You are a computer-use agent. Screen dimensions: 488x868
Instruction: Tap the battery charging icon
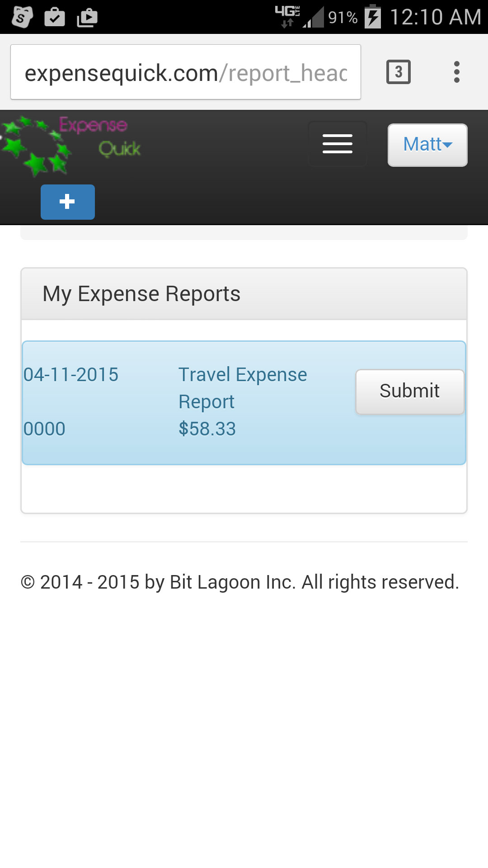tap(373, 17)
